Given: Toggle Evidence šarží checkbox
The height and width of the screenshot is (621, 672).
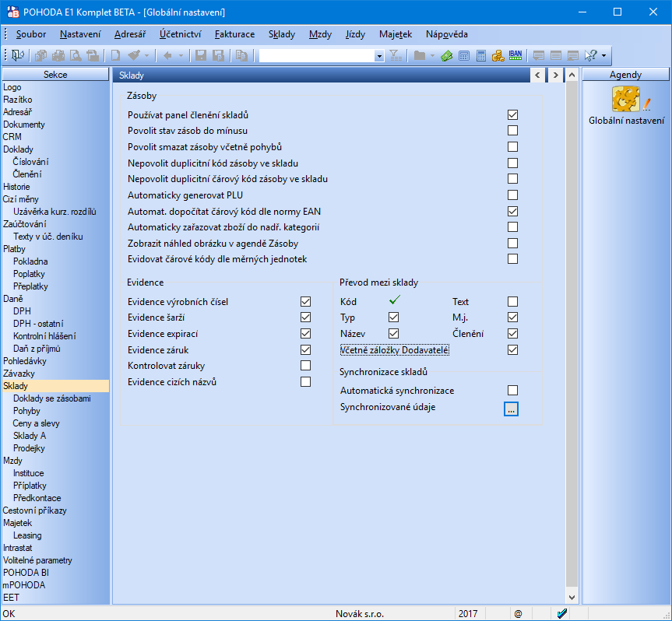Looking at the screenshot, I should point(305,317).
